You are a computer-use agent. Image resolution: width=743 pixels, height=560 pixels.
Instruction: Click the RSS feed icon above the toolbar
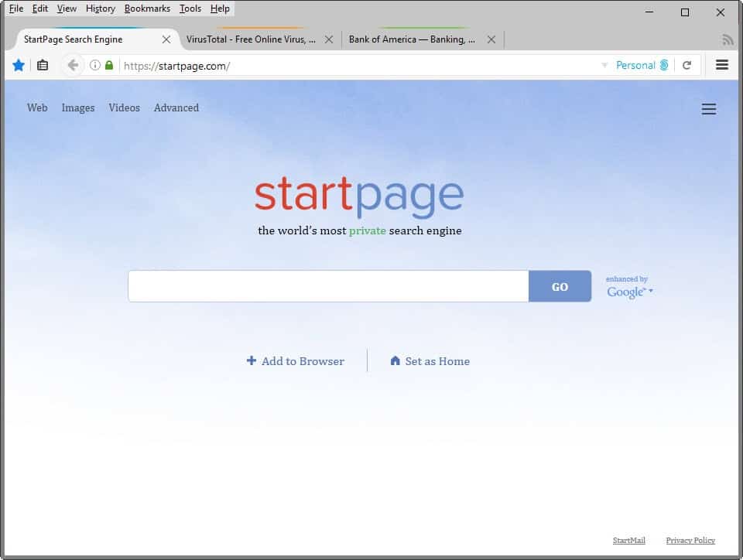(728, 39)
